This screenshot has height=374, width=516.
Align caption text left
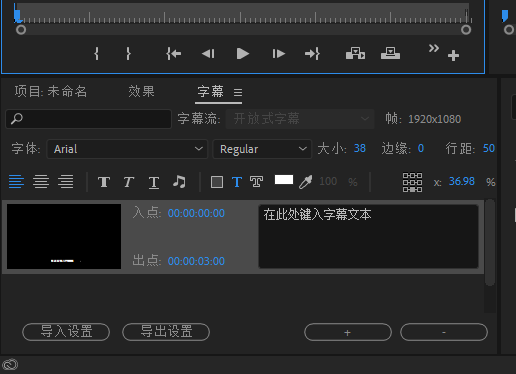click(x=16, y=182)
